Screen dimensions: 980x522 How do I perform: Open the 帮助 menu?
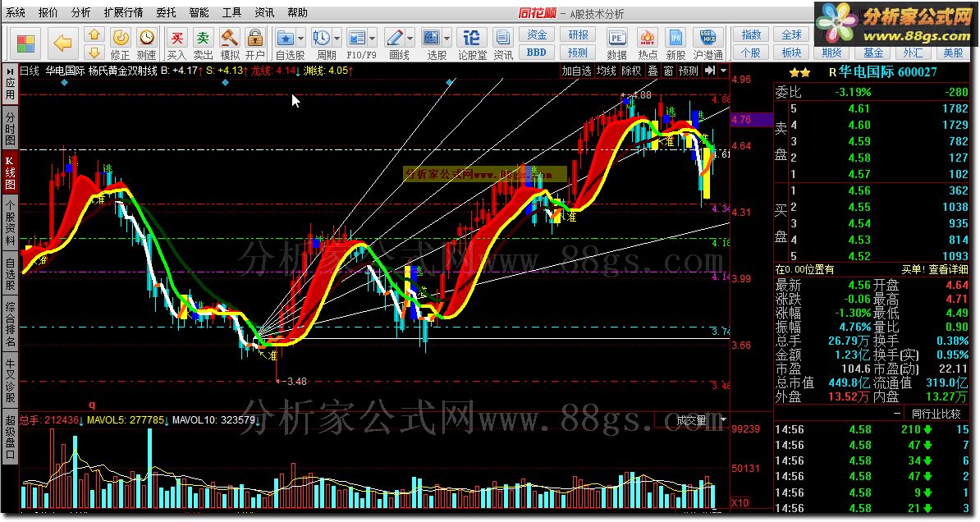coord(297,12)
